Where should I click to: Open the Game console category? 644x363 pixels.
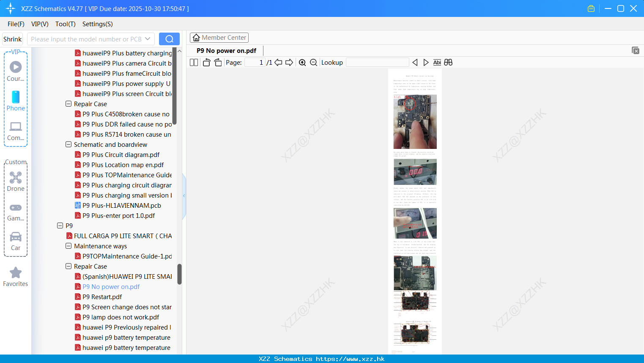pyautogui.click(x=16, y=212)
